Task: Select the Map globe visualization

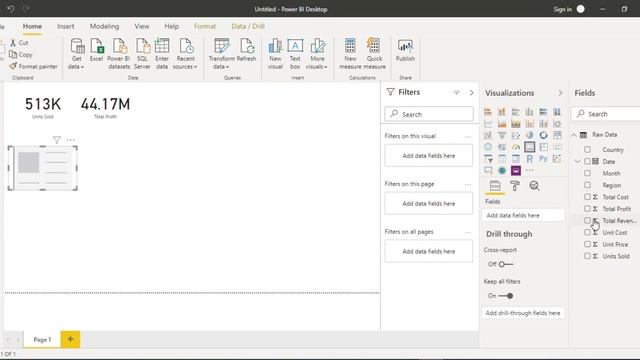Action: (x=488, y=147)
